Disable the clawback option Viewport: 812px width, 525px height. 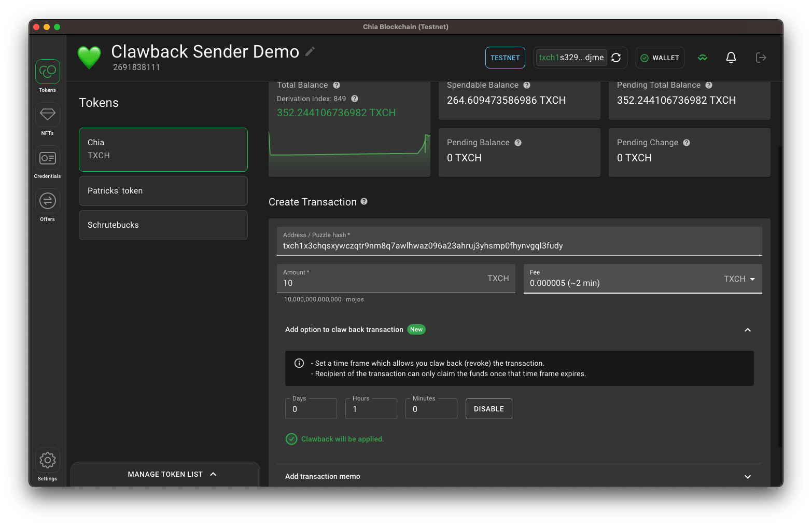tap(488, 409)
